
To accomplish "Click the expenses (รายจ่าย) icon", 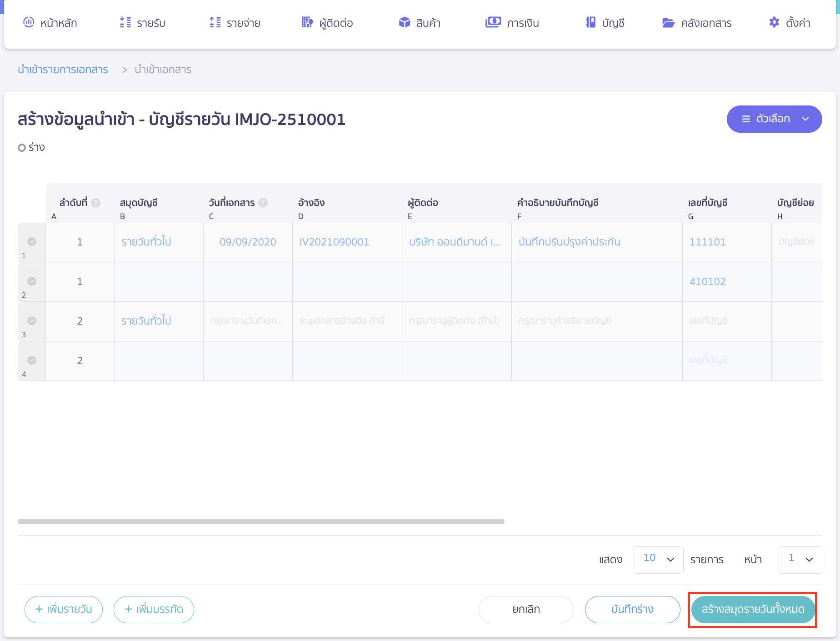I will [215, 22].
